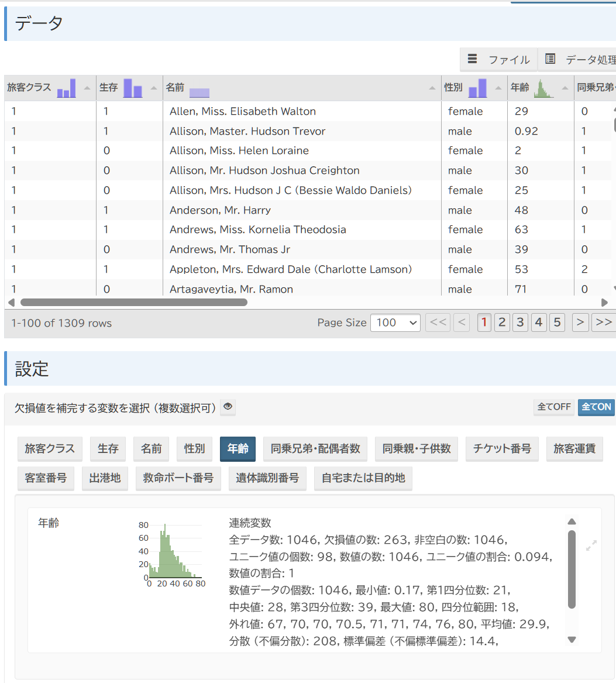Click the 性別 column bar chart icon
This screenshot has height=683, width=616.
pyautogui.click(x=477, y=88)
